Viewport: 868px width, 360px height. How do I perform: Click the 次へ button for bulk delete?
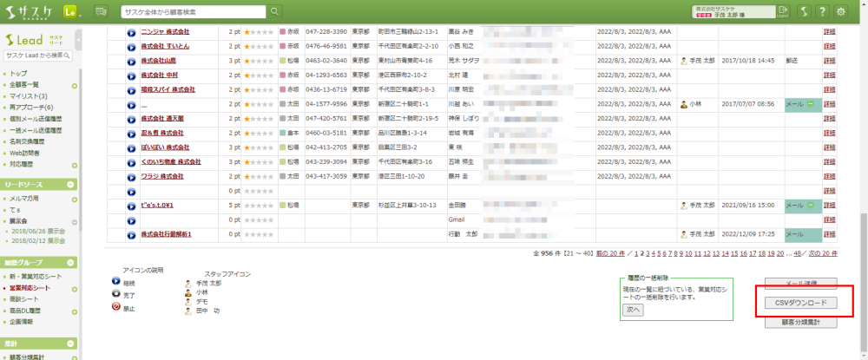coord(632,310)
